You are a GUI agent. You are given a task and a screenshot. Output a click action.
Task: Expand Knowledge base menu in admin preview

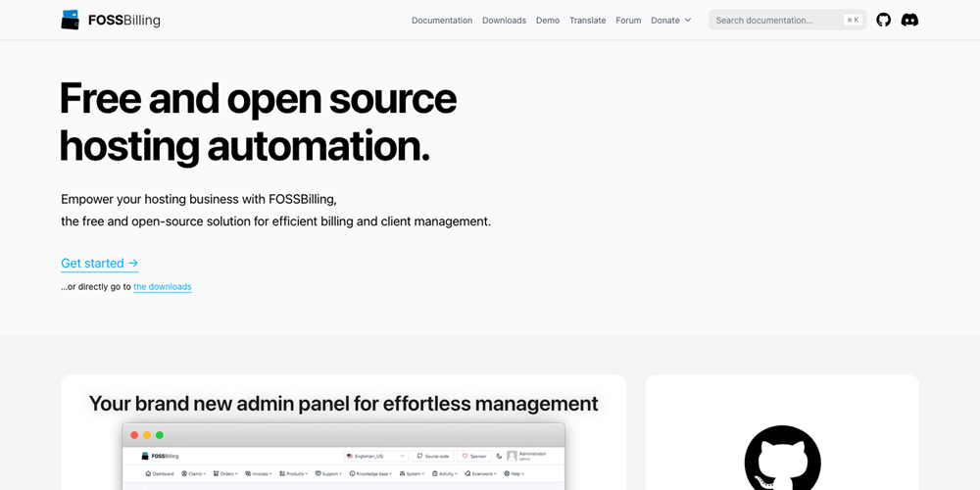[x=370, y=473]
